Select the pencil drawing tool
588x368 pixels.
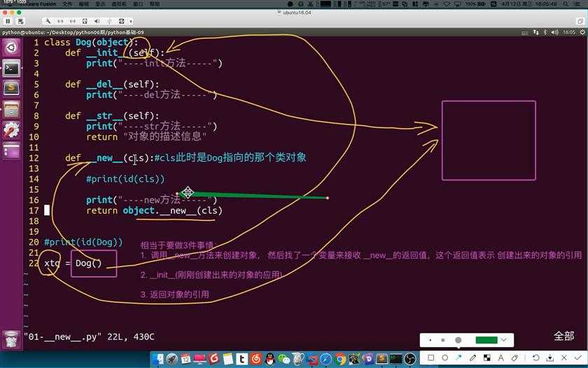pos(472,358)
